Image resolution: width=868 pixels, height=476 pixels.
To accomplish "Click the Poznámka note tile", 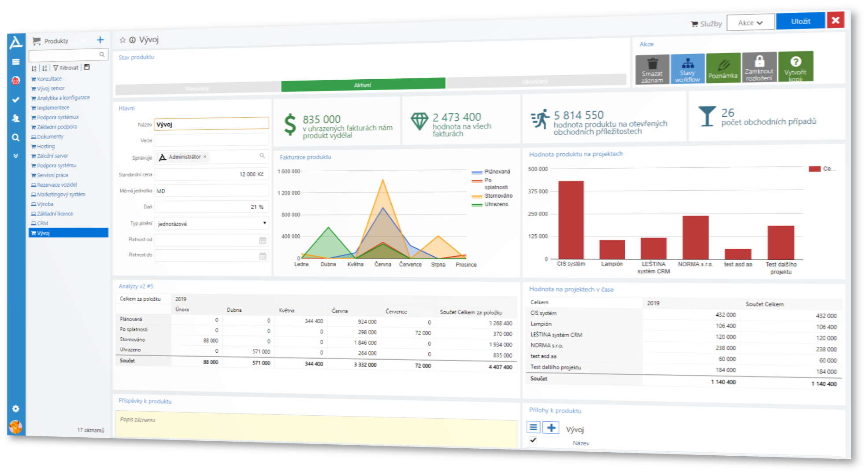I will point(723,67).
